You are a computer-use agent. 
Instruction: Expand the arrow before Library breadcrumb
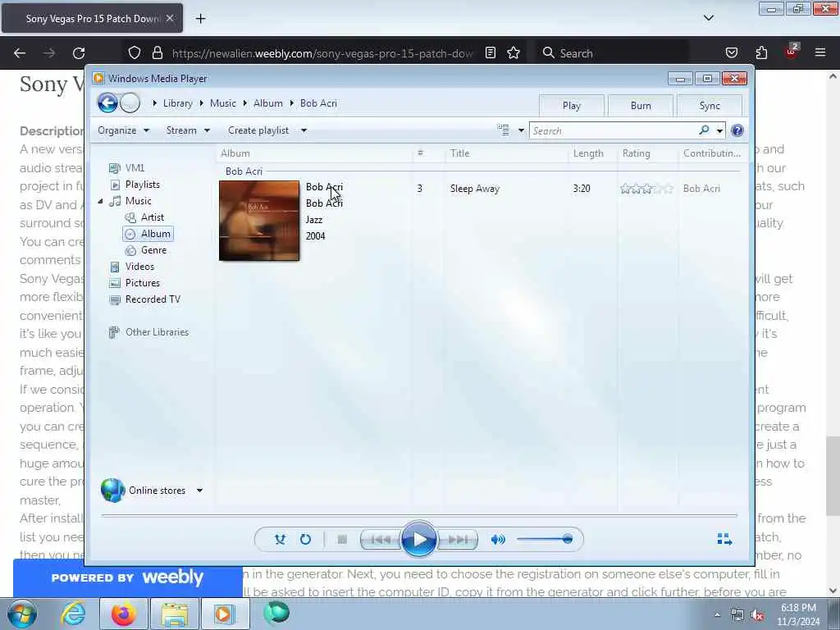click(154, 103)
